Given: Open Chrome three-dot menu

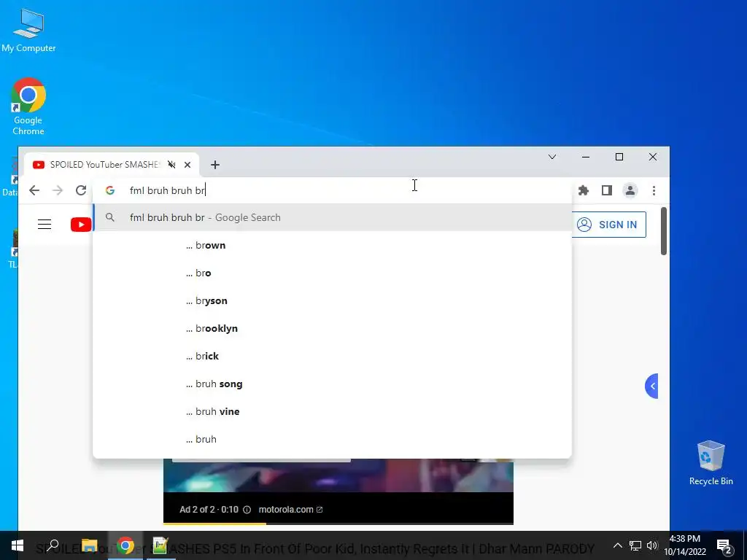Looking at the screenshot, I should pyautogui.click(x=654, y=190).
